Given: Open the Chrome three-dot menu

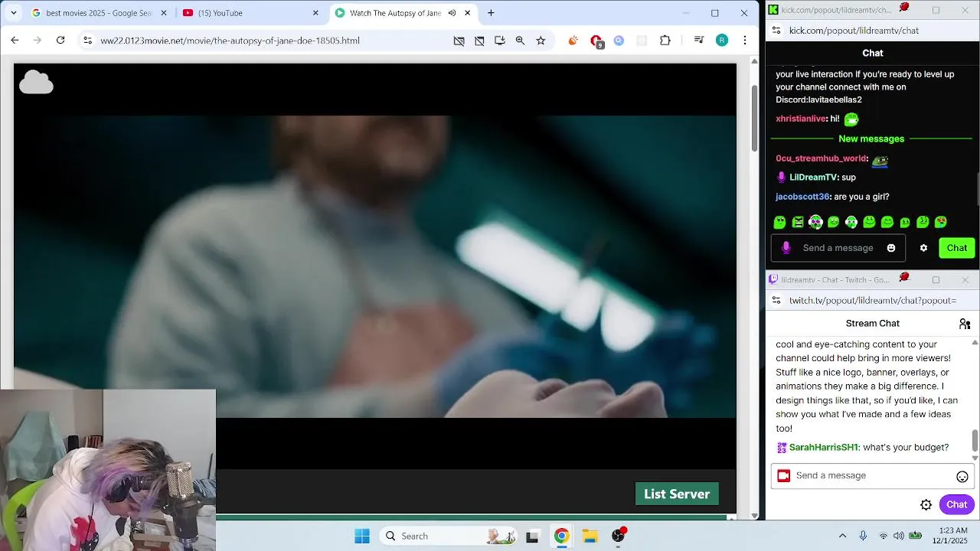Looking at the screenshot, I should tap(745, 41).
